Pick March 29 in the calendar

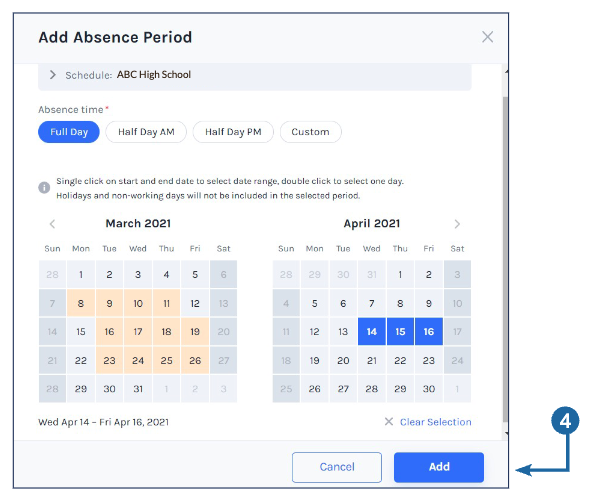click(81, 389)
